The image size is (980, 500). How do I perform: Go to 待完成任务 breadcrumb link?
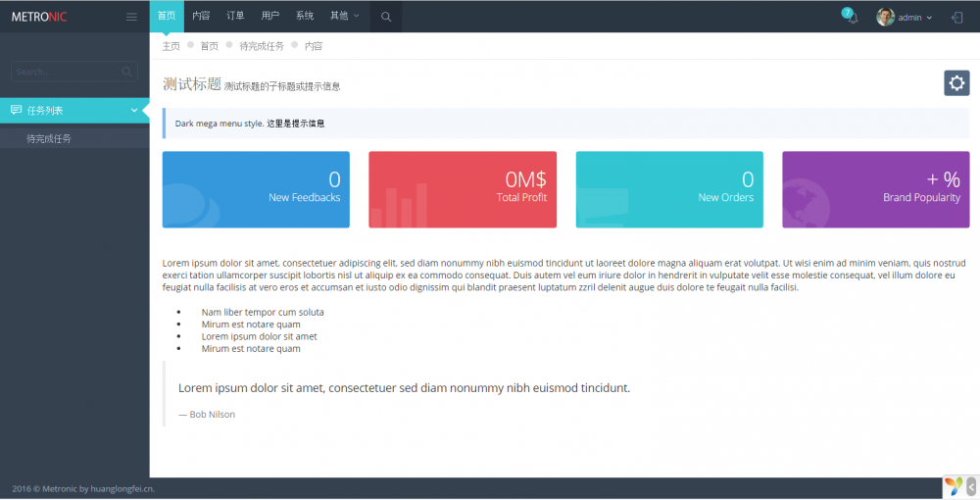[x=262, y=46]
